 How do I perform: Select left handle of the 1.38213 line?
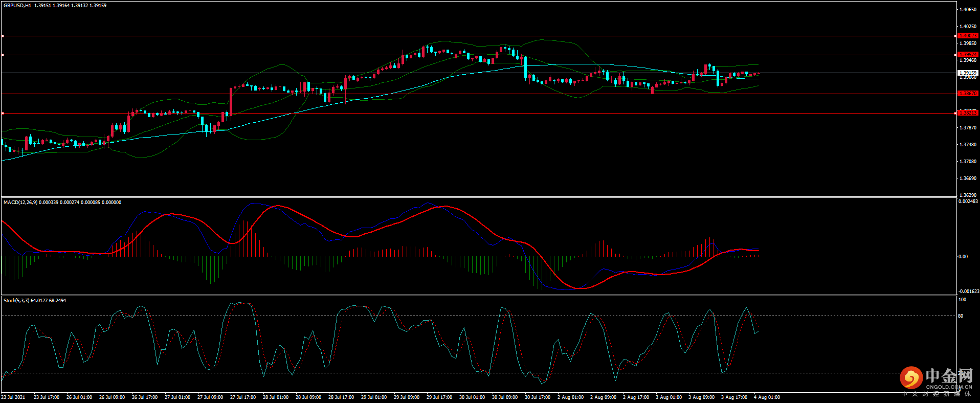(x=3, y=113)
